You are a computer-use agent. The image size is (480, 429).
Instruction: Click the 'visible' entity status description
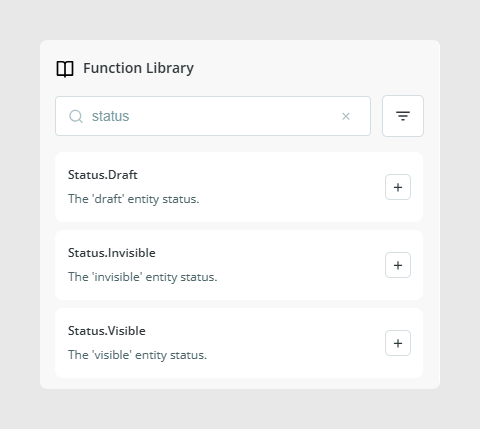point(137,355)
